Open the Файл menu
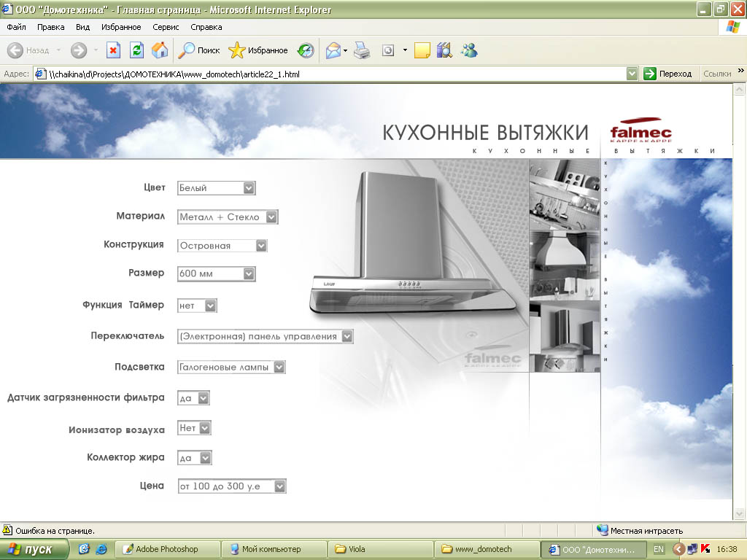This screenshot has width=747, height=560. [16, 27]
